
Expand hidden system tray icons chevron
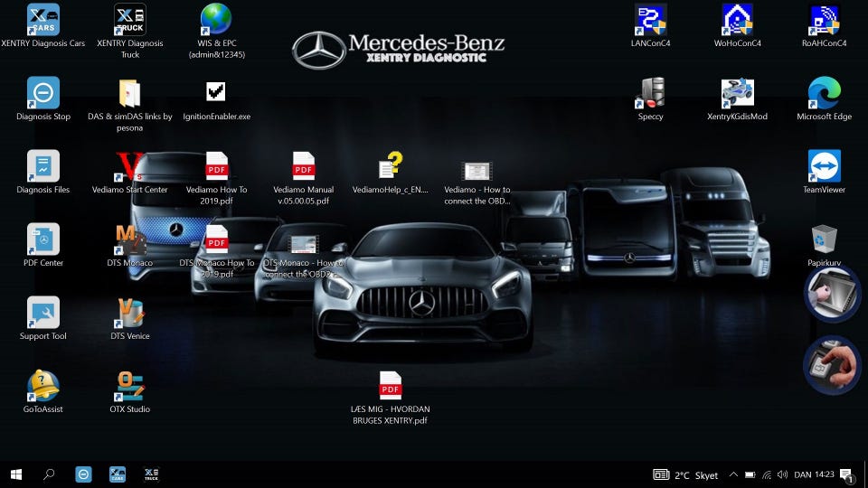click(x=733, y=474)
